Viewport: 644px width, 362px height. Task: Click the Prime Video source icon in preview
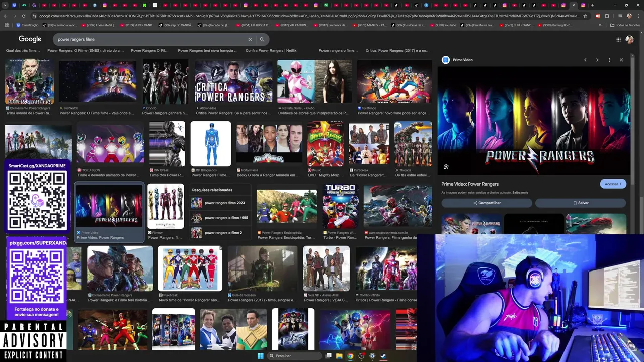click(445, 60)
